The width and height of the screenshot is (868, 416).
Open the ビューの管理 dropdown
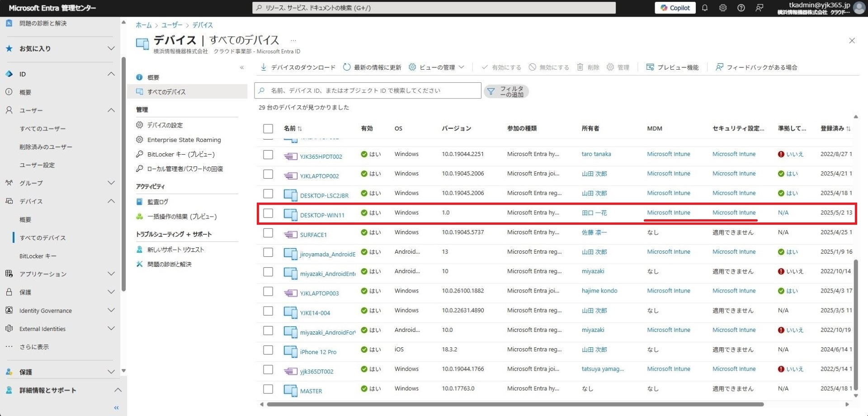point(436,67)
